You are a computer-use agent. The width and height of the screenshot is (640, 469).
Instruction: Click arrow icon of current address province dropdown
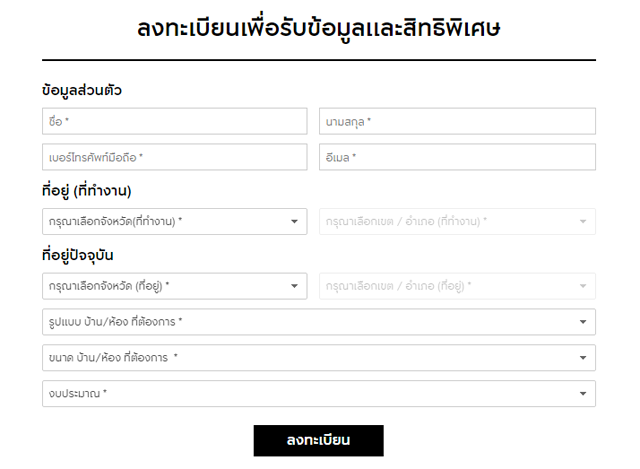[x=295, y=286]
